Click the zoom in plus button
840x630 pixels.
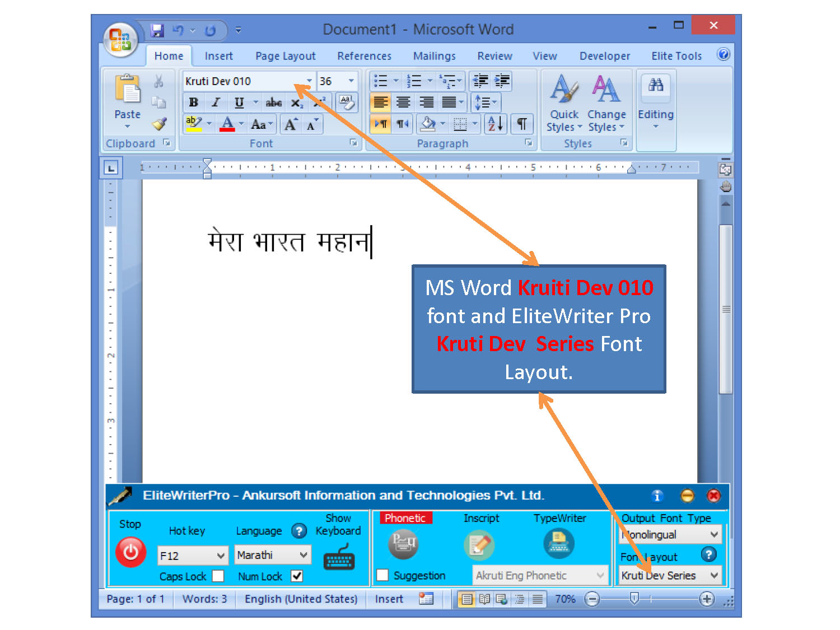coord(707,599)
